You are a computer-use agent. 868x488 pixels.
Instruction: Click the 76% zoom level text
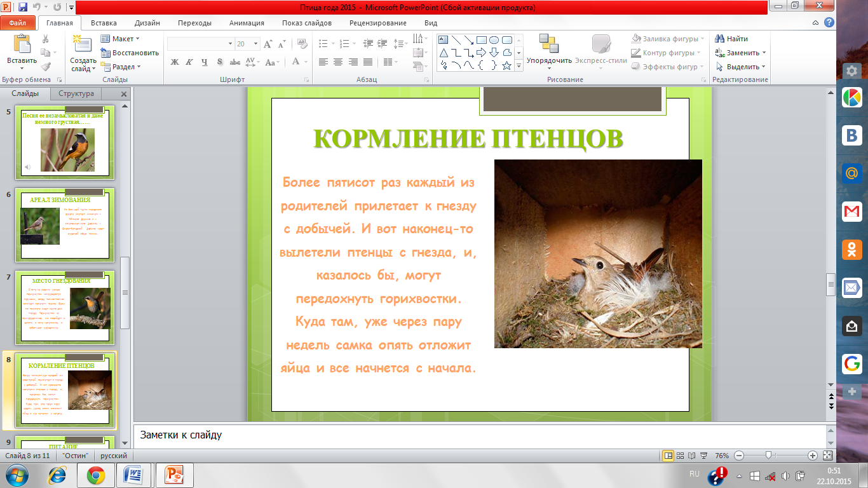click(722, 456)
